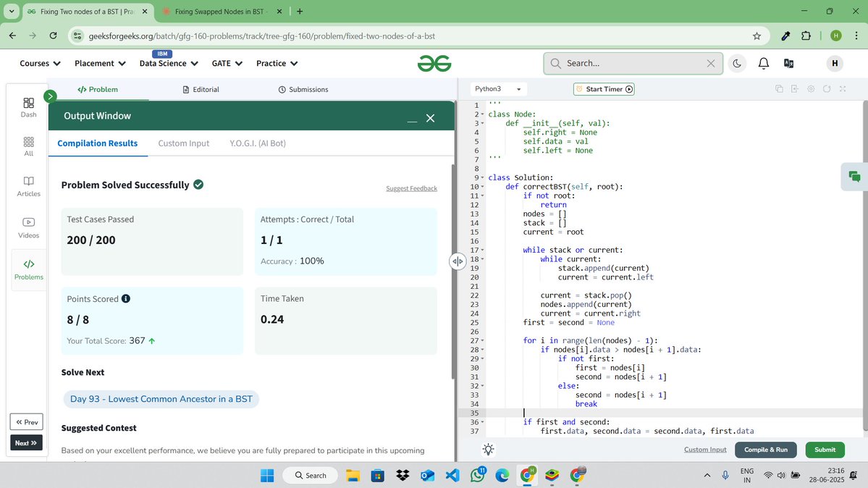The image size is (868, 488).
Task: Open the notifications bell
Action: (763, 63)
